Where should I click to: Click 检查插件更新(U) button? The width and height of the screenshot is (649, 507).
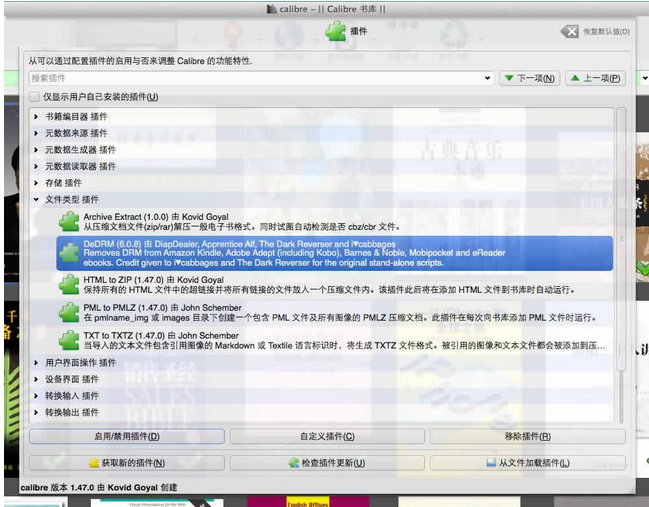pos(327,463)
